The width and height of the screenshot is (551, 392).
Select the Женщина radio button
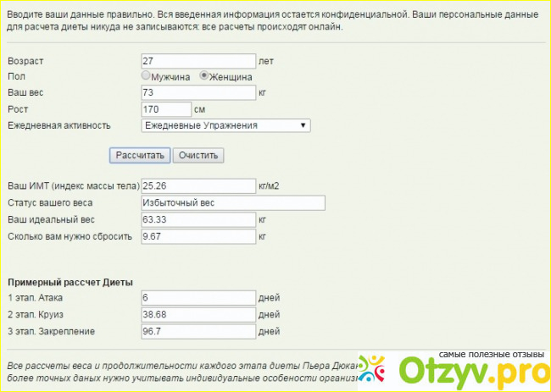203,76
